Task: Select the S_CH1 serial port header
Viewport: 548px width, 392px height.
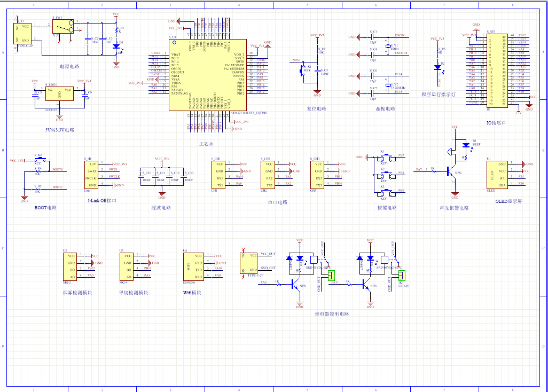Action: coord(218,175)
